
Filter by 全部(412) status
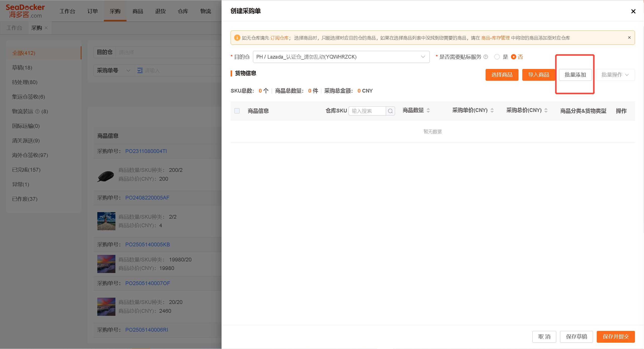(44, 53)
